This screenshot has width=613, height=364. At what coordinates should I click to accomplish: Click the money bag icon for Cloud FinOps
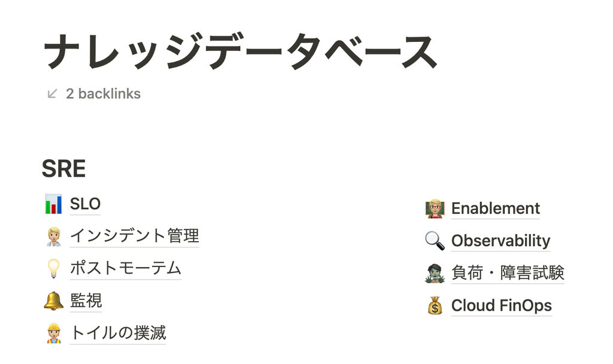[435, 305]
